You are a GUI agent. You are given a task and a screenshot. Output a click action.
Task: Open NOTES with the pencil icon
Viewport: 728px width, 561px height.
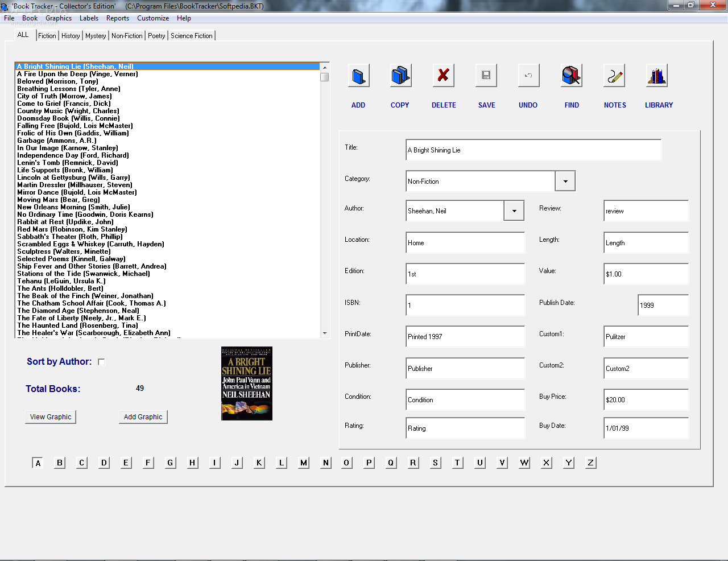coord(614,76)
